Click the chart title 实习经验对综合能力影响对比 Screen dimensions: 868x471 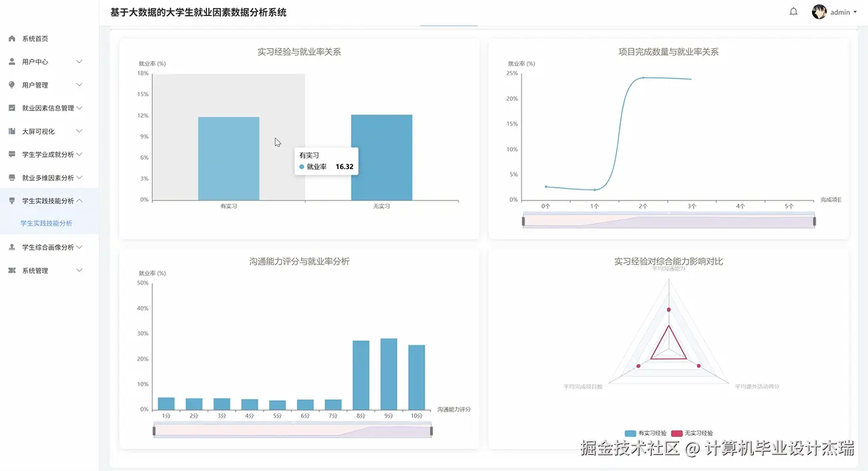pos(668,261)
